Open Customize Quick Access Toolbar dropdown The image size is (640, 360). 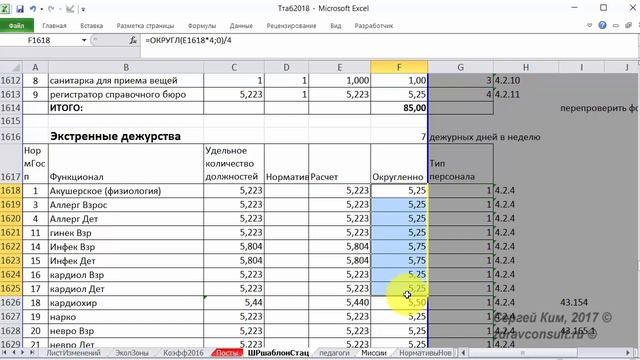tap(83, 9)
